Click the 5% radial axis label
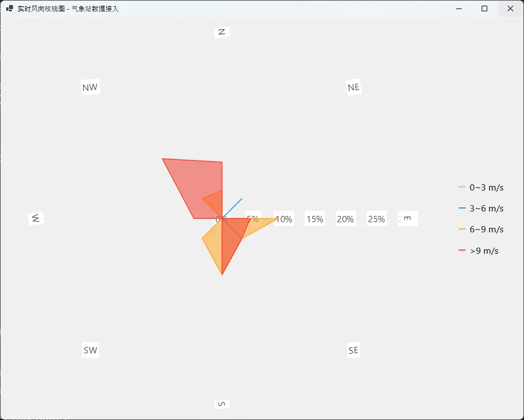 [x=253, y=219]
